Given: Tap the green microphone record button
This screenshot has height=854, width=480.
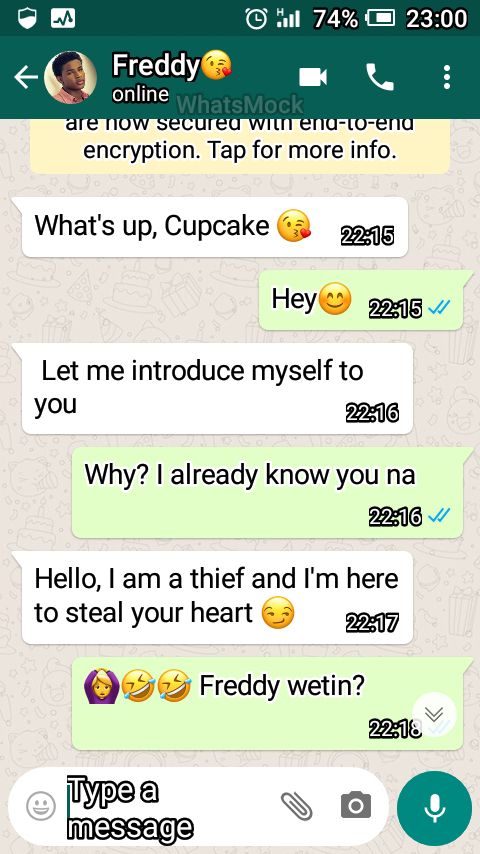Looking at the screenshot, I should [x=434, y=808].
